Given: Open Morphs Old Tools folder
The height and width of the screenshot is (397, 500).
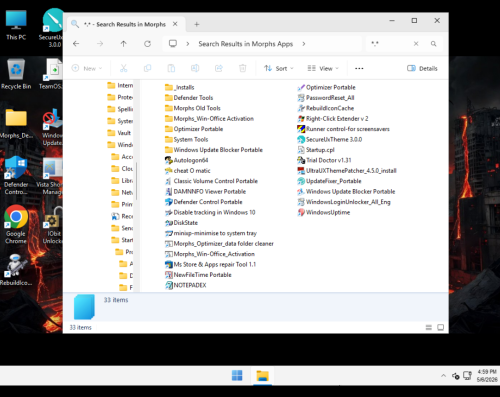Looking at the screenshot, I should coord(193,108).
